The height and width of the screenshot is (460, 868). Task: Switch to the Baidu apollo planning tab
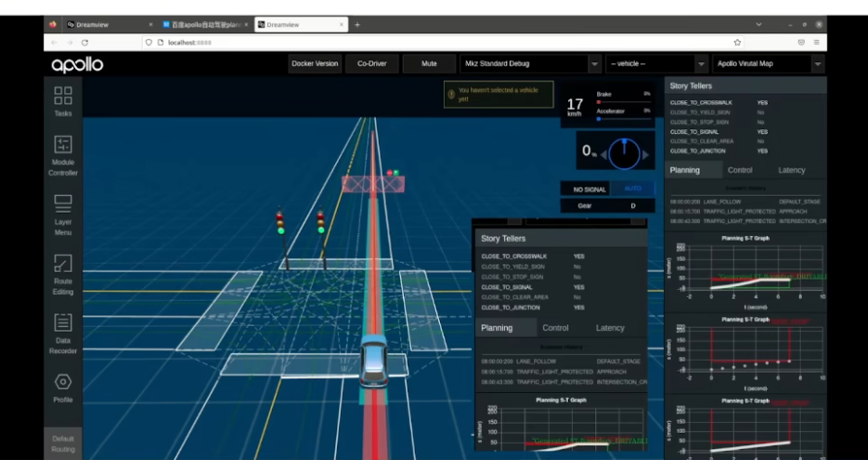tap(206, 24)
